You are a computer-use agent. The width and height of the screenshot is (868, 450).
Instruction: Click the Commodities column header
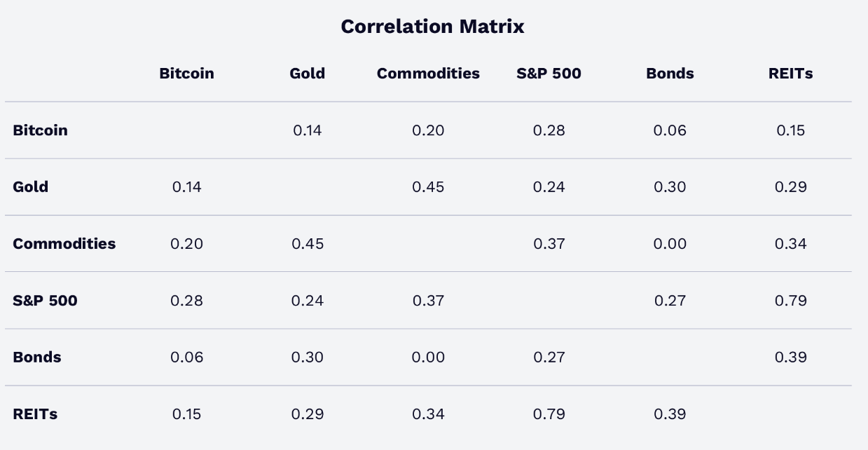428,74
